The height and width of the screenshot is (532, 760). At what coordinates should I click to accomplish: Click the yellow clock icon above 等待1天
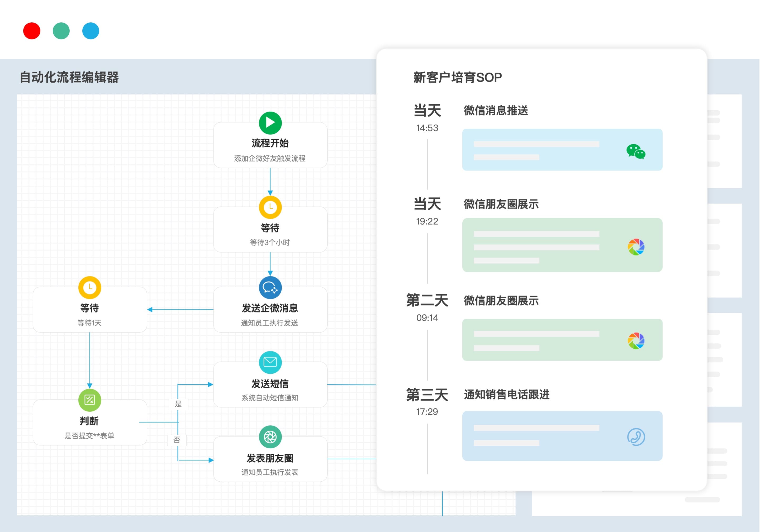pyautogui.click(x=90, y=287)
